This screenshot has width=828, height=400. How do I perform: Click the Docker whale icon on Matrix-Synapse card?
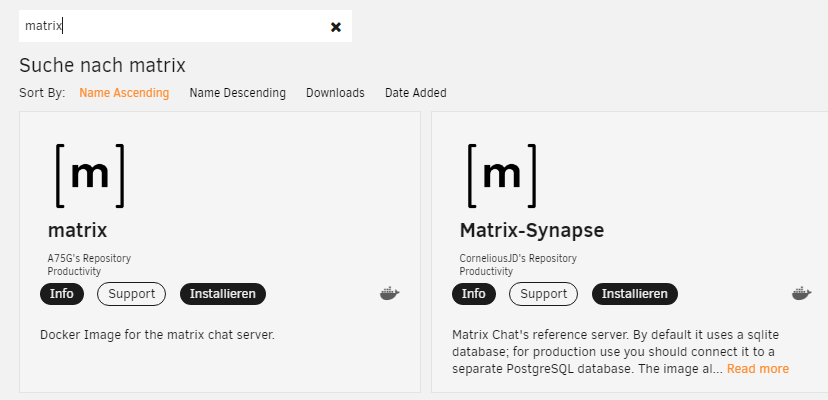802,294
